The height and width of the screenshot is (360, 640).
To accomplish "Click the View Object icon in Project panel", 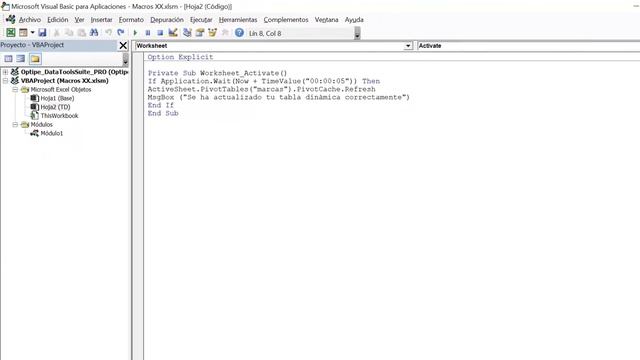I will point(20,59).
